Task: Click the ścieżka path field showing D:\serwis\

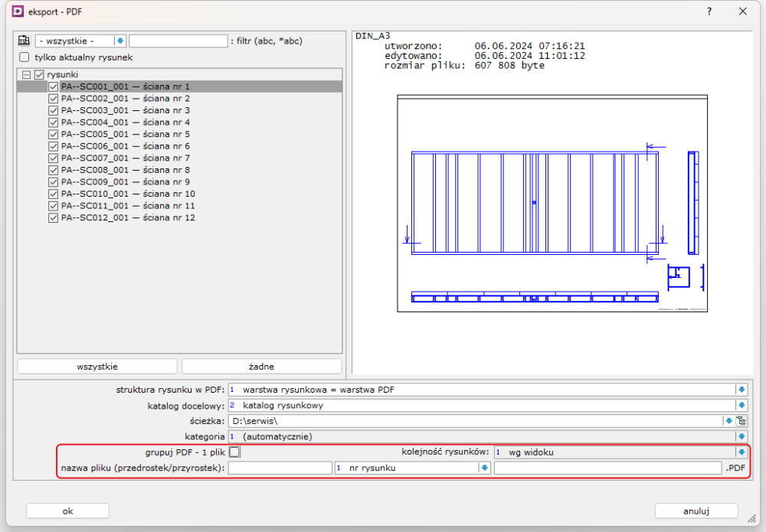Action: (476, 421)
